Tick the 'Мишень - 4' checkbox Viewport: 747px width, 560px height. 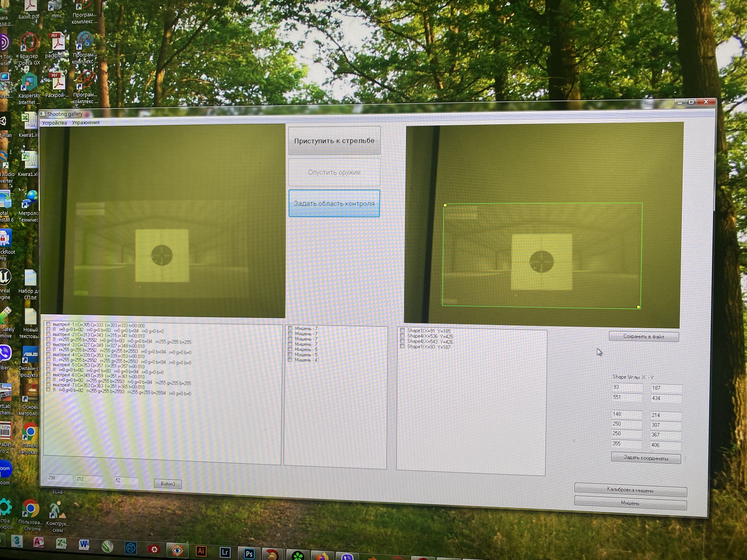(x=290, y=360)
